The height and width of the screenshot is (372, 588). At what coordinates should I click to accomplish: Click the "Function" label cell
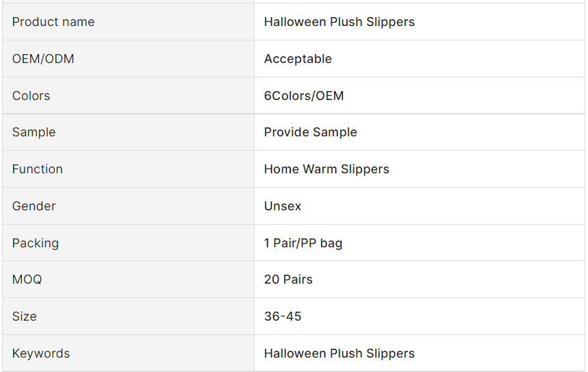pos(37,169)
